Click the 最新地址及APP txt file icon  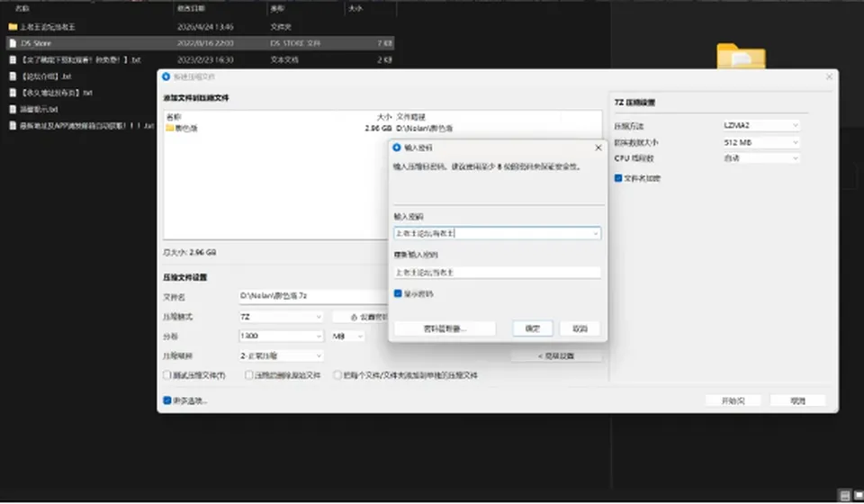coord(13,126)
